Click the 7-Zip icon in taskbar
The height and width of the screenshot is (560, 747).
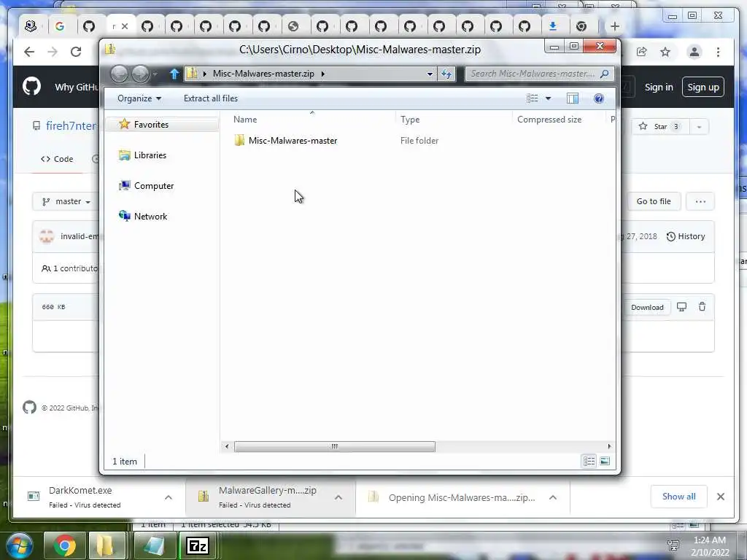(x=197, y=545)
